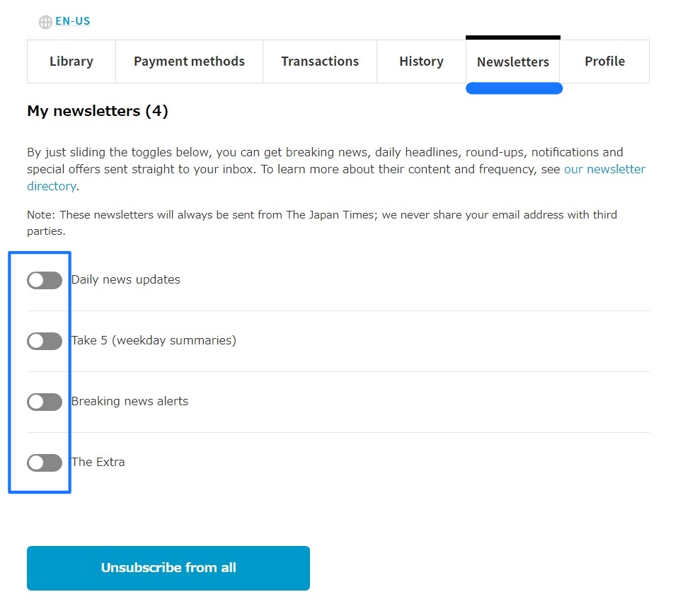
Task: Click The Extra label text
Action: coord(98,463)
